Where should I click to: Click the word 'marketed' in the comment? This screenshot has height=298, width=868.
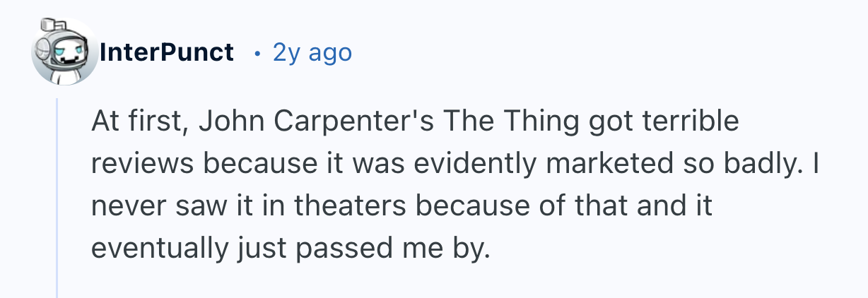[x=604, y=164]
